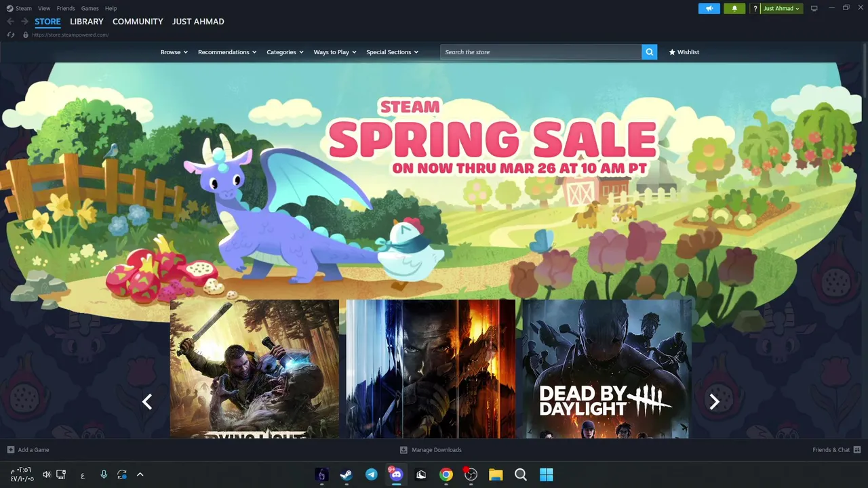Open the Just Ahmad account dropdown
This screenshot has height=488, width=868.
(x=782, y=9)
